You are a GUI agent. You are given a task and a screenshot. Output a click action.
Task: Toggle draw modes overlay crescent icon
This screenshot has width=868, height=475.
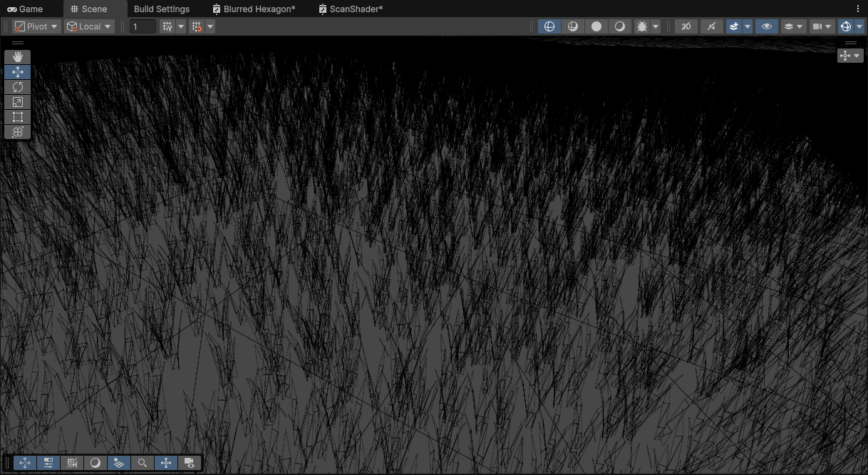[x=95, y=463]
